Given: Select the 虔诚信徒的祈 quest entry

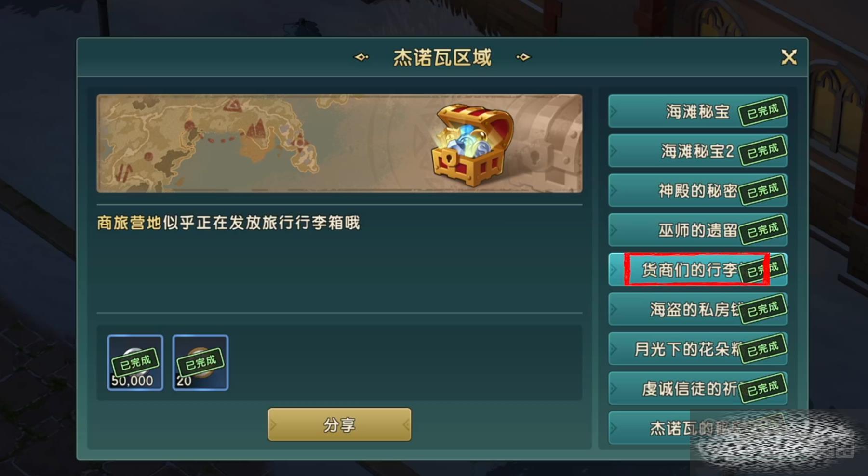Looking at the screenshot, I should 698,388.
